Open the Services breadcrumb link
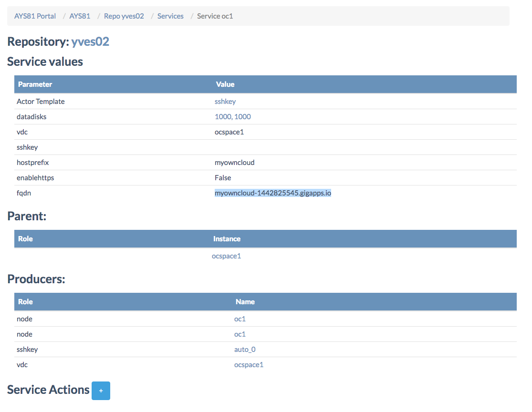This screenshot has height=412, width=532. (170, 16)
